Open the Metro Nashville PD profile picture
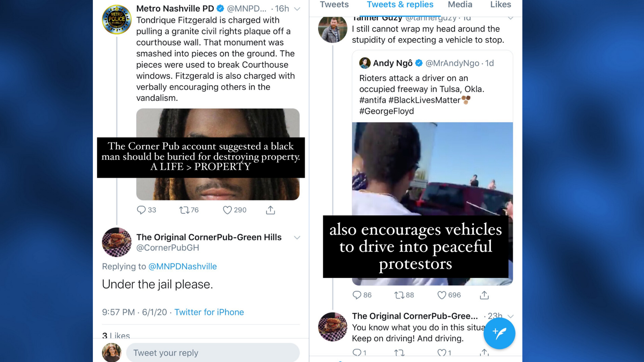Screen dimensions: 644x362 coord(117,19)
